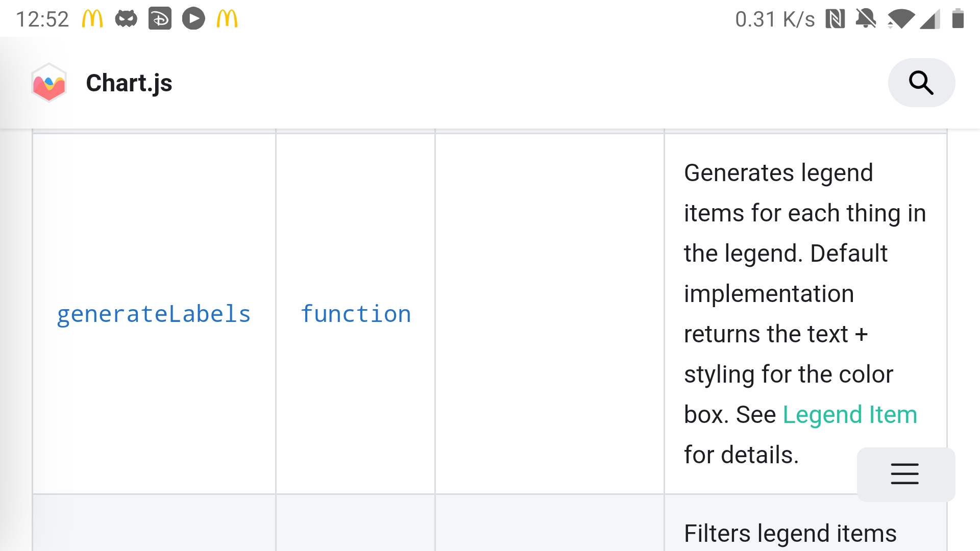The image size is (980, 551).
Task: Tap the Wi-Fi status icon
Action: point(901,18)
